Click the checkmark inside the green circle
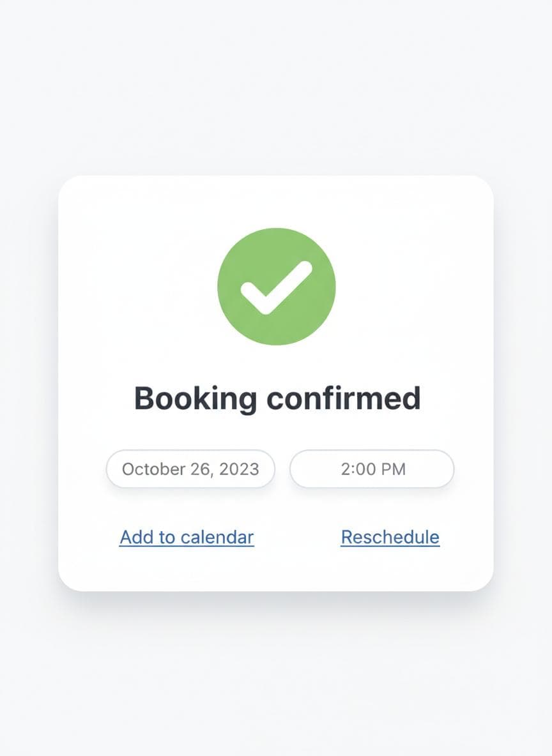 [x=276, y=287]
